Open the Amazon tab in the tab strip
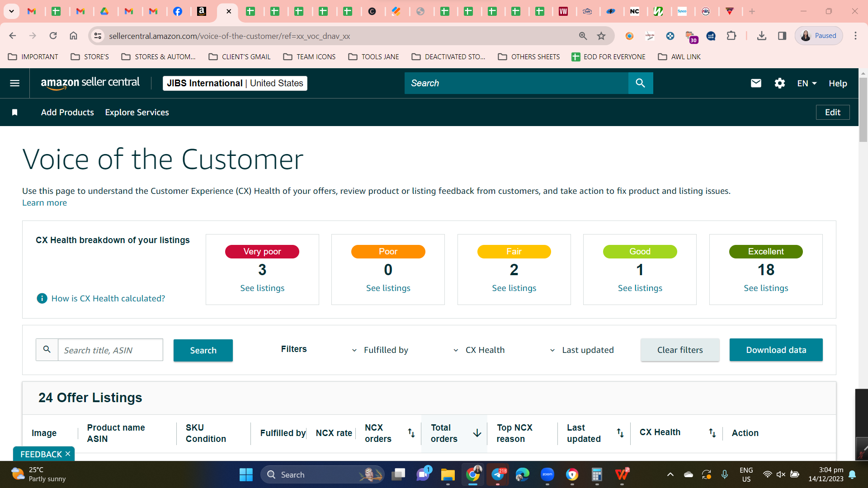 202,11
